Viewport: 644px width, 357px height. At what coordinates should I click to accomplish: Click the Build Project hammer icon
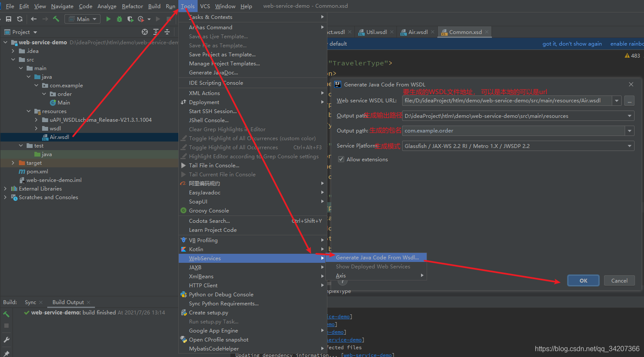(x=56, y=19)
